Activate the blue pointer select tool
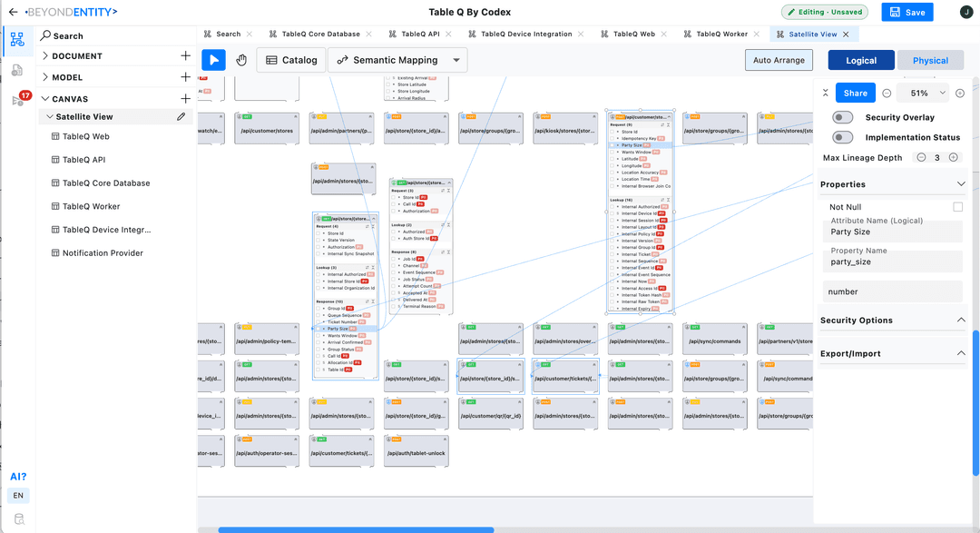 (x=214, y=60)
